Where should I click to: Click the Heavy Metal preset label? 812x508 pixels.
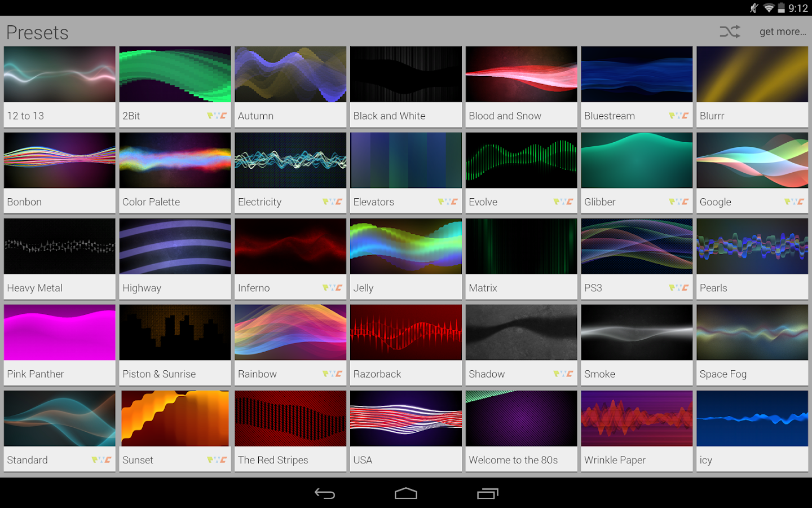point(35,288)
